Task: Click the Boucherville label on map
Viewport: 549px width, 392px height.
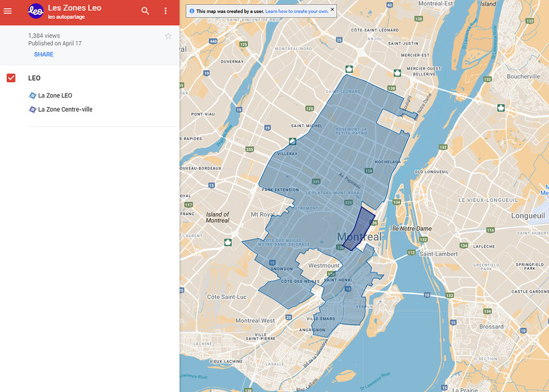Action: coord(523,77)
